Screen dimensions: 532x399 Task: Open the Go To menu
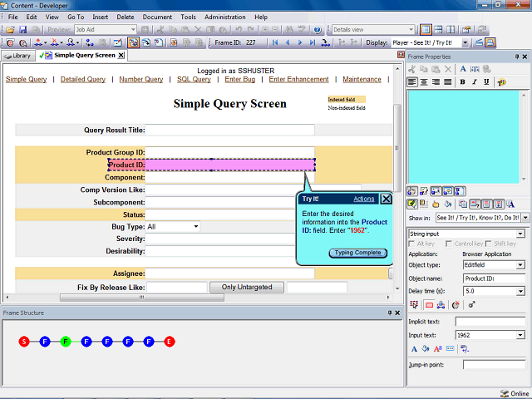76,17
